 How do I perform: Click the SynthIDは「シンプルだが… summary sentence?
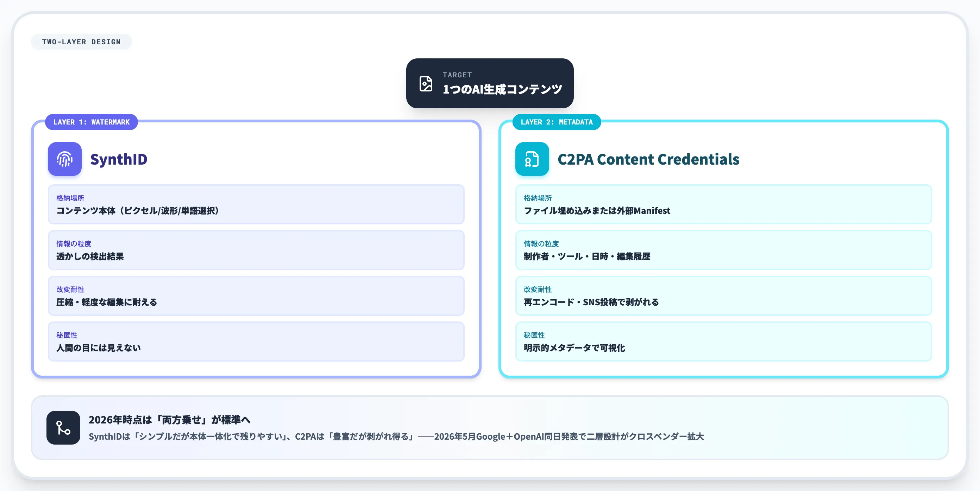tap(396, 436)
